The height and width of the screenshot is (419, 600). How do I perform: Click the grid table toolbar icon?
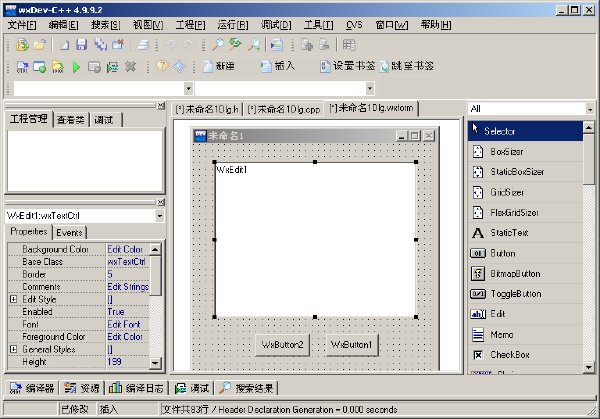click(349, 45)
